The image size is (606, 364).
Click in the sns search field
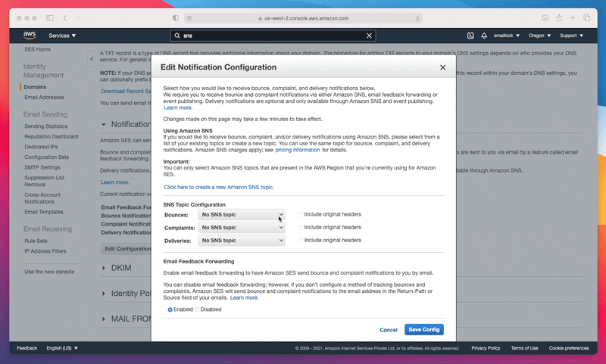273,36
